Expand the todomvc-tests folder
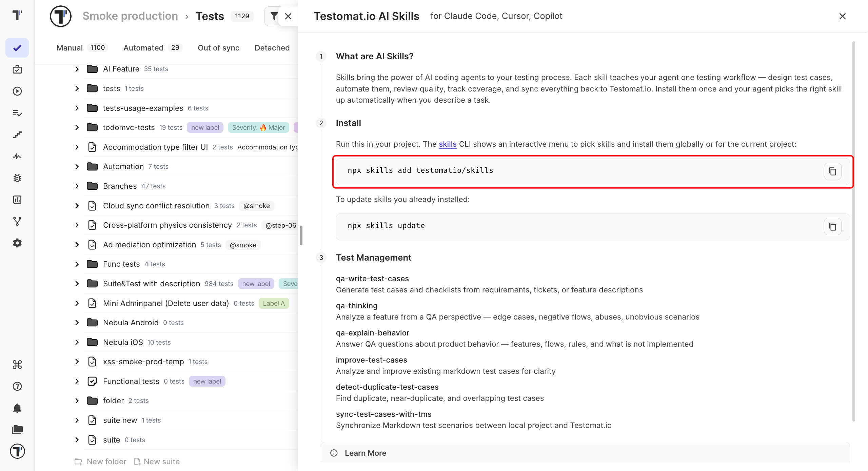Image resolution: width=868 pixels, height=471 pixels. (x=77, y=127)
